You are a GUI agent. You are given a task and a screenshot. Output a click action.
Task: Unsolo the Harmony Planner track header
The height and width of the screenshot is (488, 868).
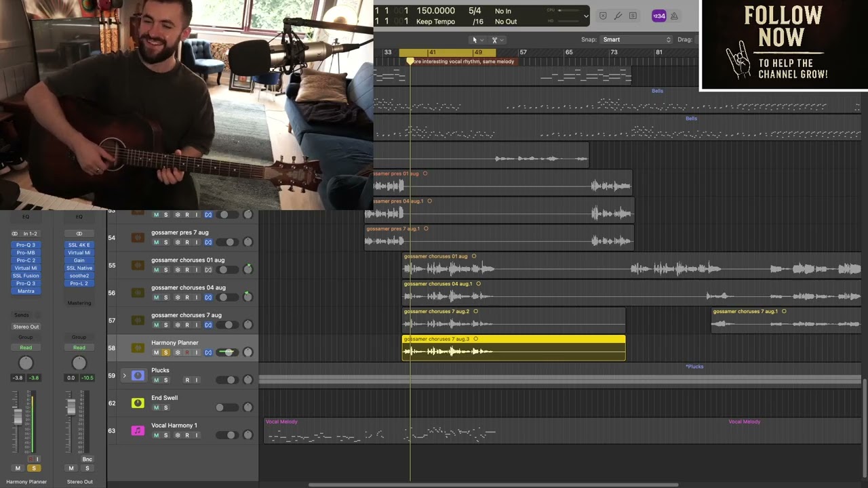pyautogui.click(x=165, y=352)
